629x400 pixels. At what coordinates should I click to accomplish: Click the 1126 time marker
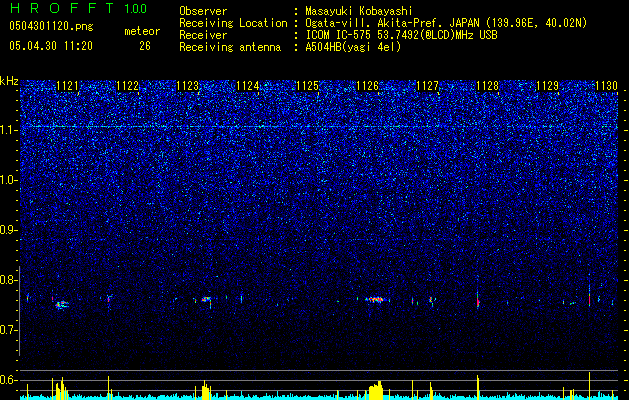[x=367, y=86]
